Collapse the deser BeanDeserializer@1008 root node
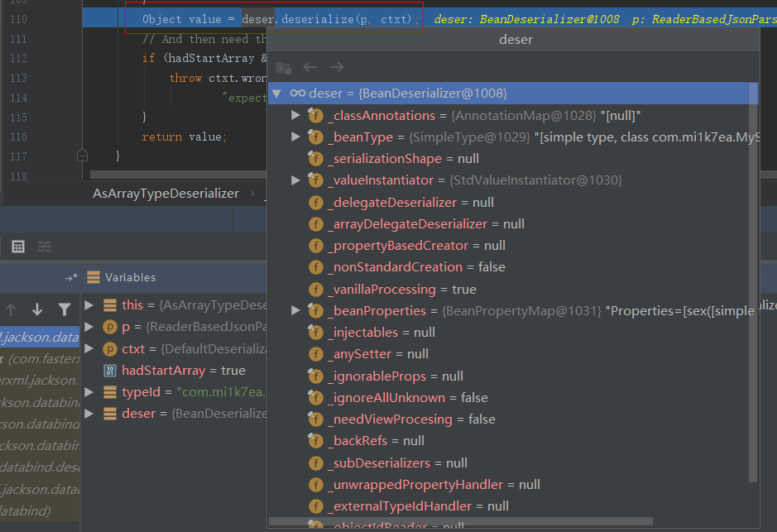This screenshot has height=532, width=777. click(276, 93)
